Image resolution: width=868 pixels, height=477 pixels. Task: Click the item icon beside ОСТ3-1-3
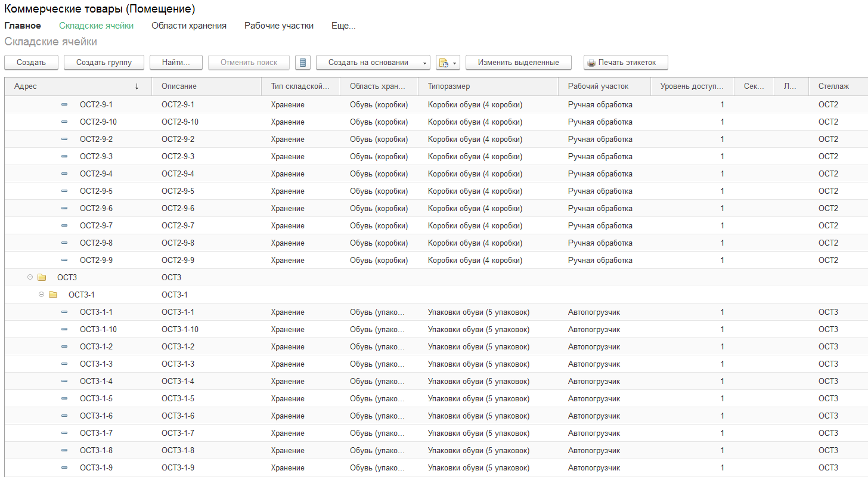(x=64, y=364)
